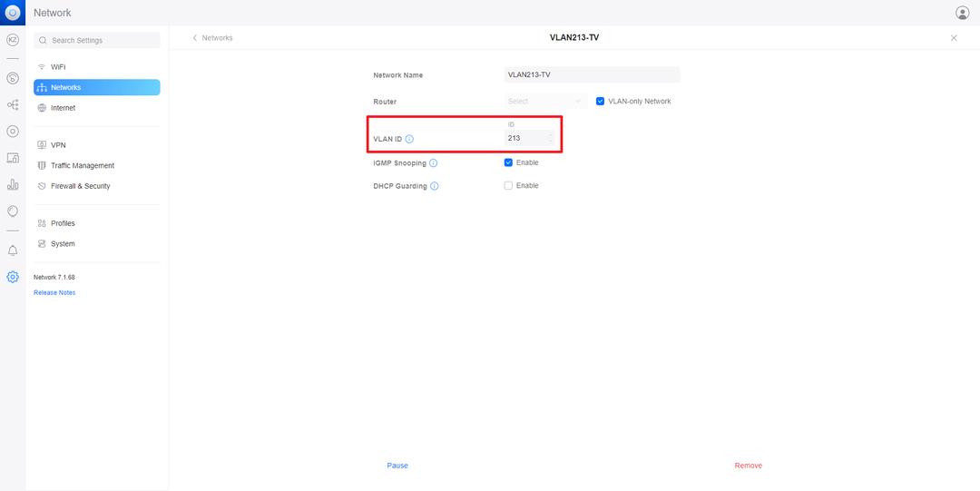The image size is (980, 491).
Task: Open the KZ site switcher icon
Action: [13, 39]
